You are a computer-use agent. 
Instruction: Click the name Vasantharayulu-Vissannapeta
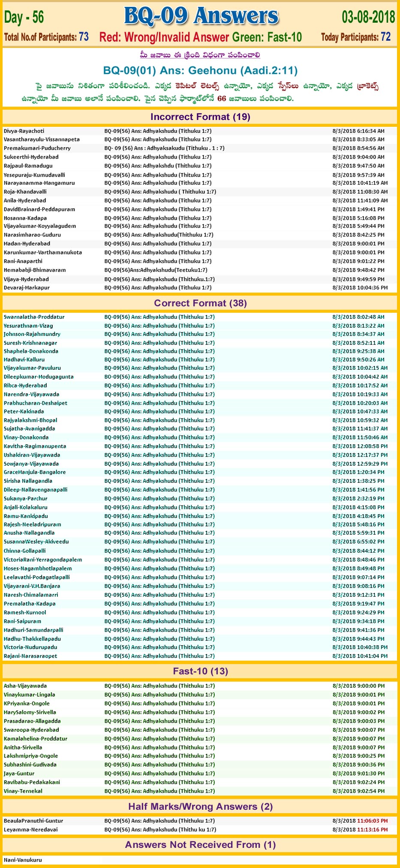click(x=42, y=139)
